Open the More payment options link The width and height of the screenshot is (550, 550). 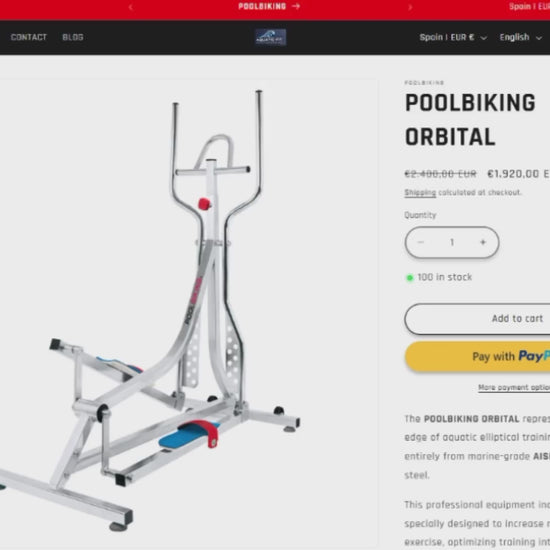point(514,387)
